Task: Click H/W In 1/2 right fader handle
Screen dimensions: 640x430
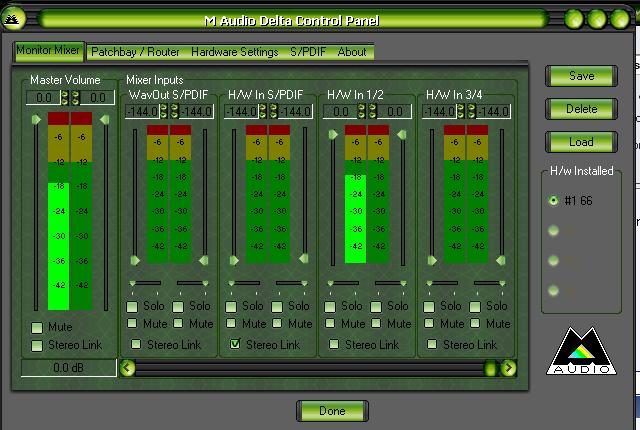Action: (402, 134)
